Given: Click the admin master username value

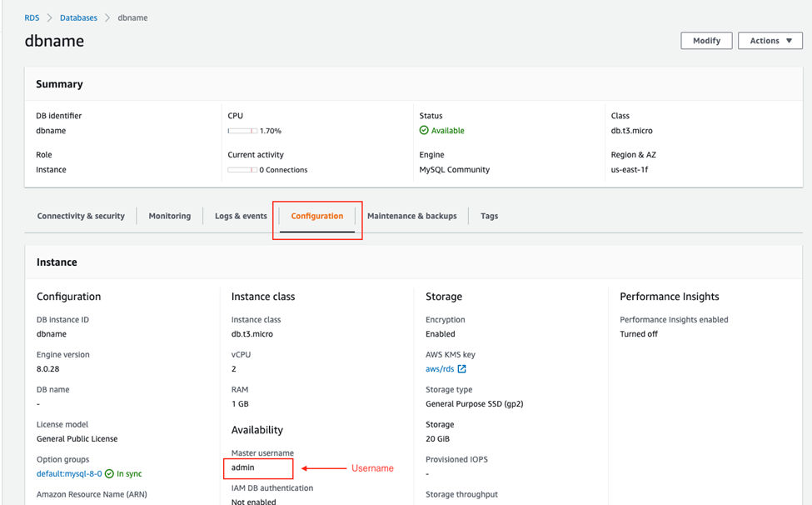Looking at the screenshot, I should [x=243, y=467].
